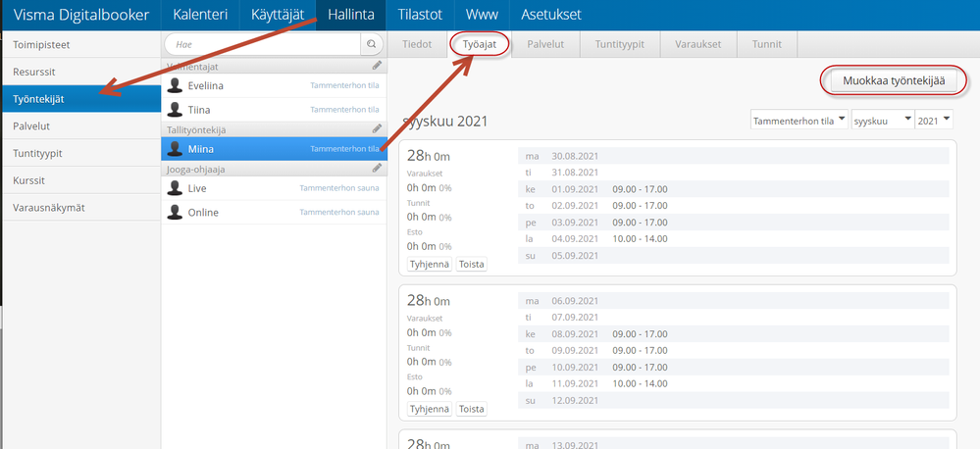Click the ma 06.09.2021 day row

click(x=734, y=301)
